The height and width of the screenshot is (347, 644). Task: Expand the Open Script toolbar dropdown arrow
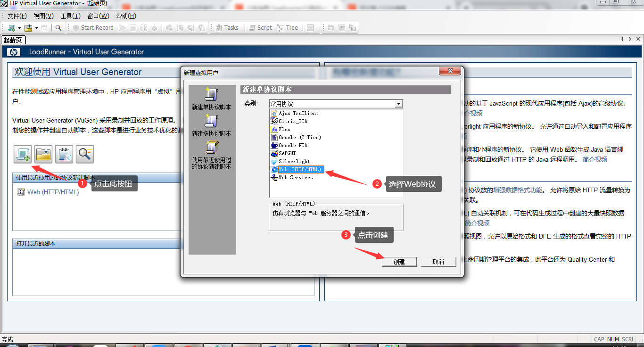click(36, 28)
